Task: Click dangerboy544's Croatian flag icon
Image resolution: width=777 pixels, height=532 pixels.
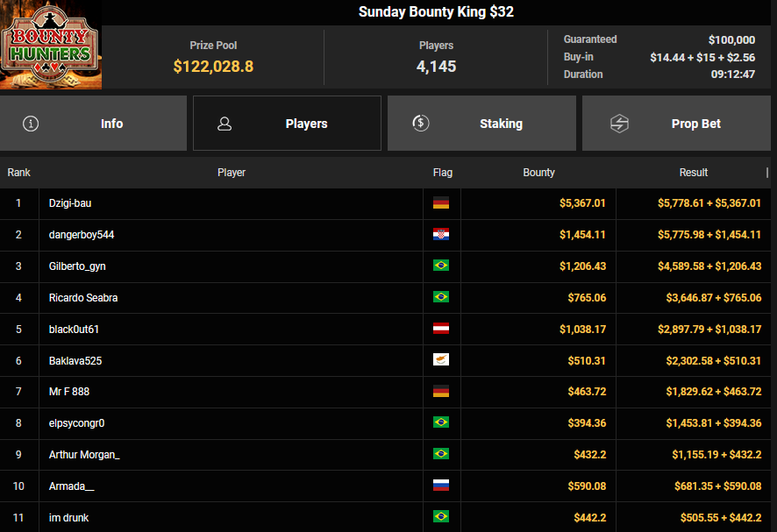Action: coord(441,235)
